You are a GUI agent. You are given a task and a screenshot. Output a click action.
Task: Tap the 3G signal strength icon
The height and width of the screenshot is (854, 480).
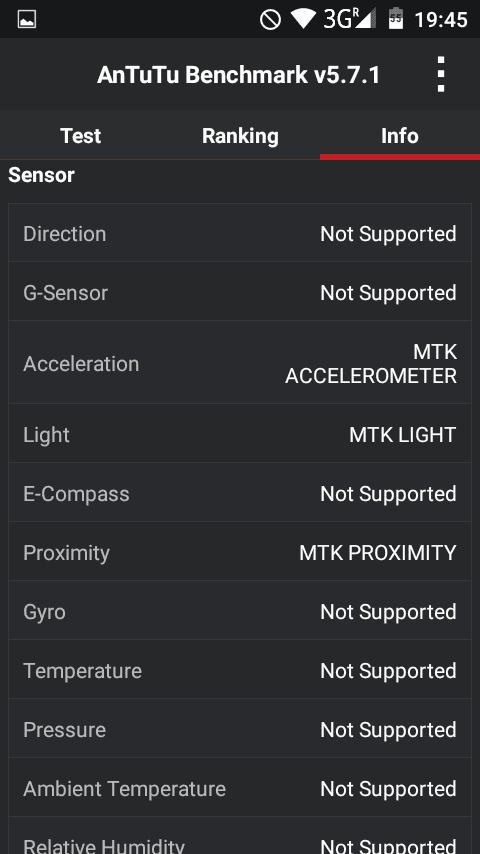350,19
